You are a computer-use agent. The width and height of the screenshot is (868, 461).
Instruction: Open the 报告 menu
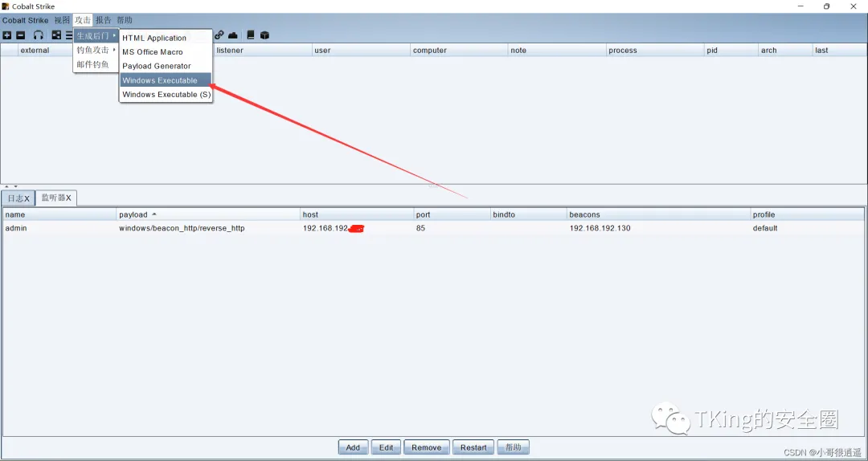[x=104, y=20]
